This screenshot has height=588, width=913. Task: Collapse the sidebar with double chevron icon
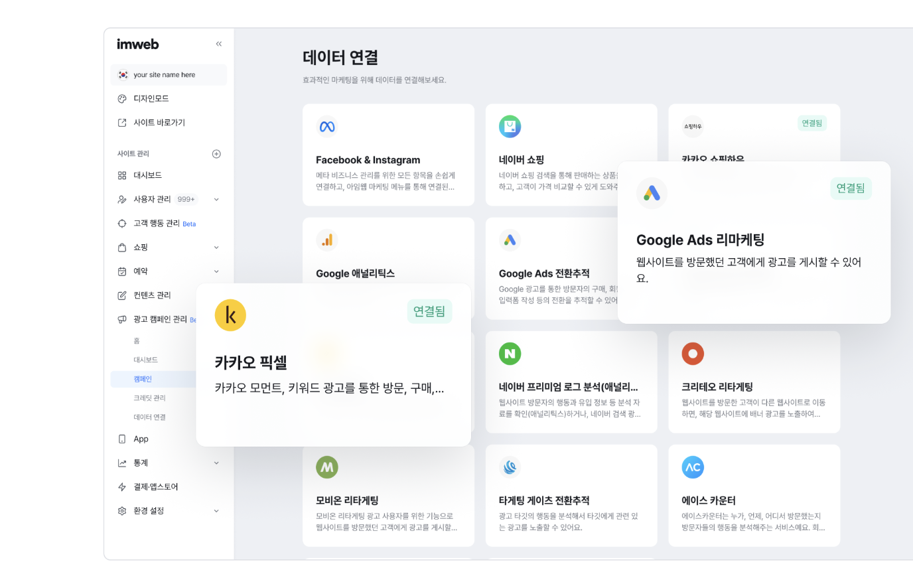pyautogui.click(x=218, y=44)
